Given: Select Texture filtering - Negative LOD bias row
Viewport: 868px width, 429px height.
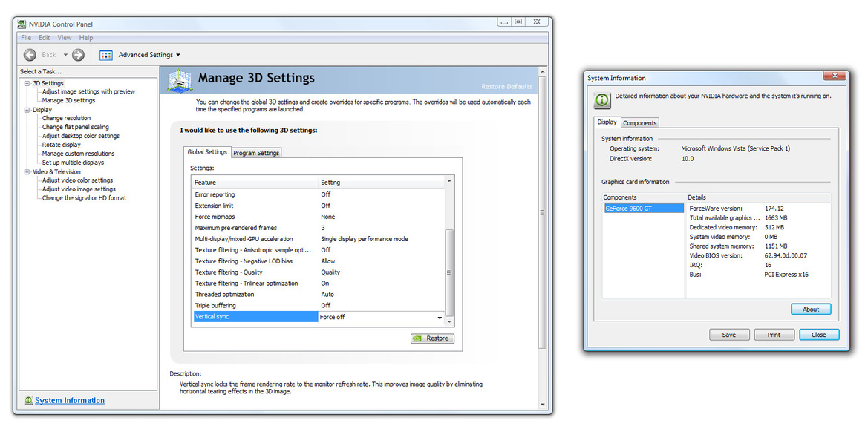Looking at the screenshot, I should 319,261.
